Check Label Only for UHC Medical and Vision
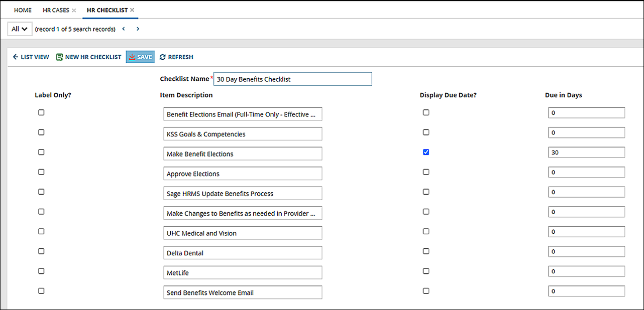This screenshot has width=644, height=310. (41, 231)
